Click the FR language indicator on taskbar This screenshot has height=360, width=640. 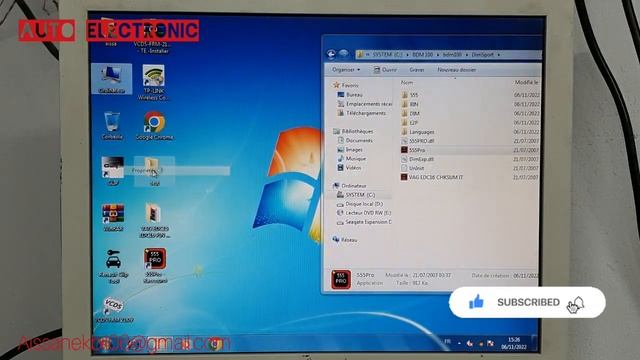click(447, 342)
